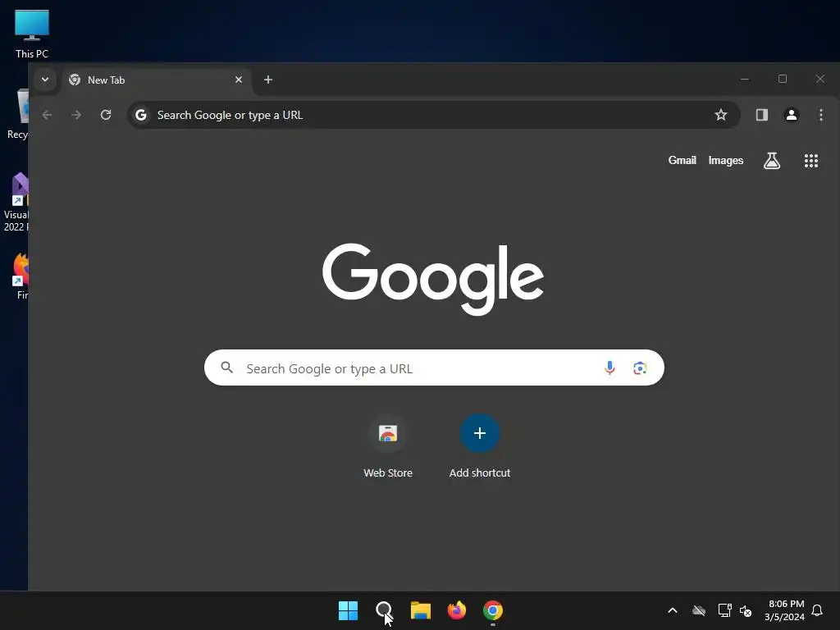Go forward with the forward arrow
840x630 pixels.
[76, 115]
